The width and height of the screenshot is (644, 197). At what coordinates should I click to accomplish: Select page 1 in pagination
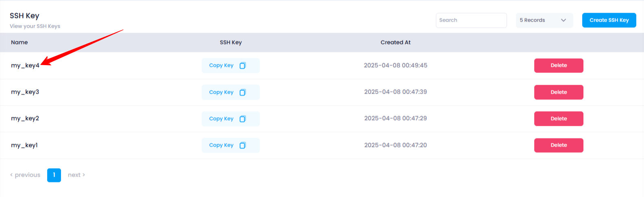coord(54,175)
